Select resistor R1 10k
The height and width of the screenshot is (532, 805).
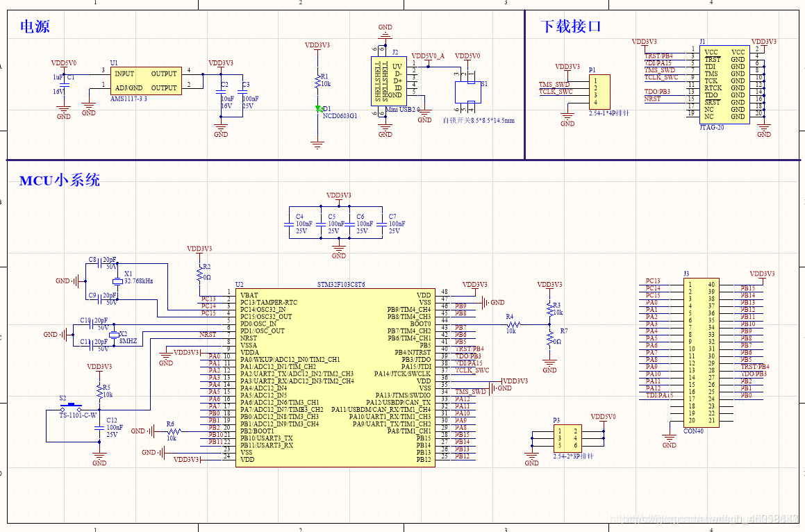click(x=318, y=81)
